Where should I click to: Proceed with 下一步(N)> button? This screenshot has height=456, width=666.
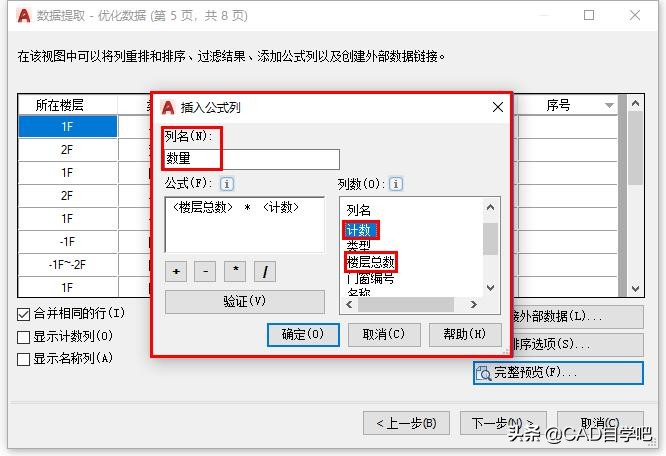[x=503, y=423]
